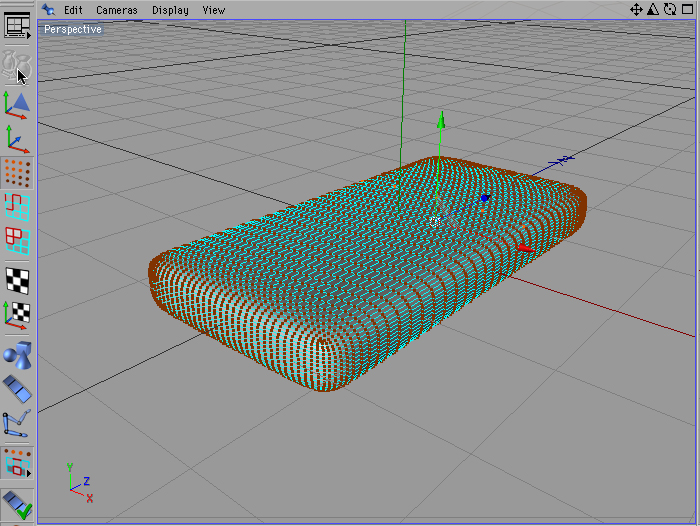Switch to Edges mode tool
The image size is (700, 526).
[17, 207]
